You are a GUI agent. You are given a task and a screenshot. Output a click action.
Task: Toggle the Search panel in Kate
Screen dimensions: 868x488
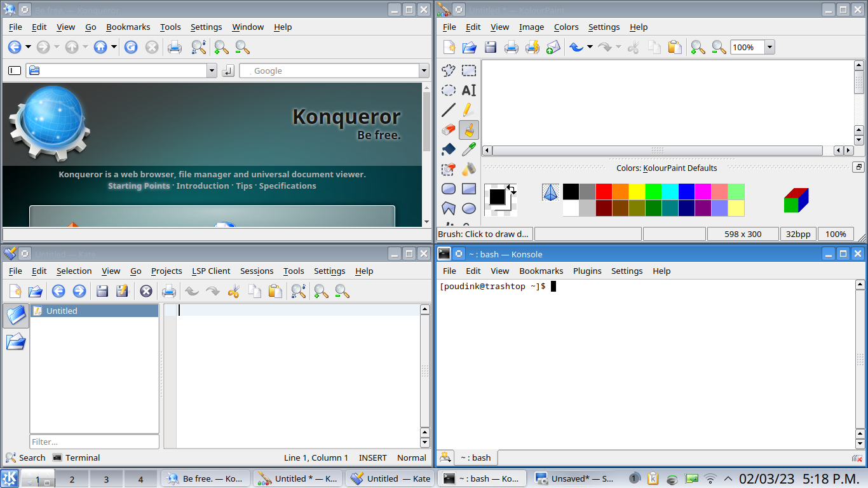pyautogui.click(x=25, y=457)
